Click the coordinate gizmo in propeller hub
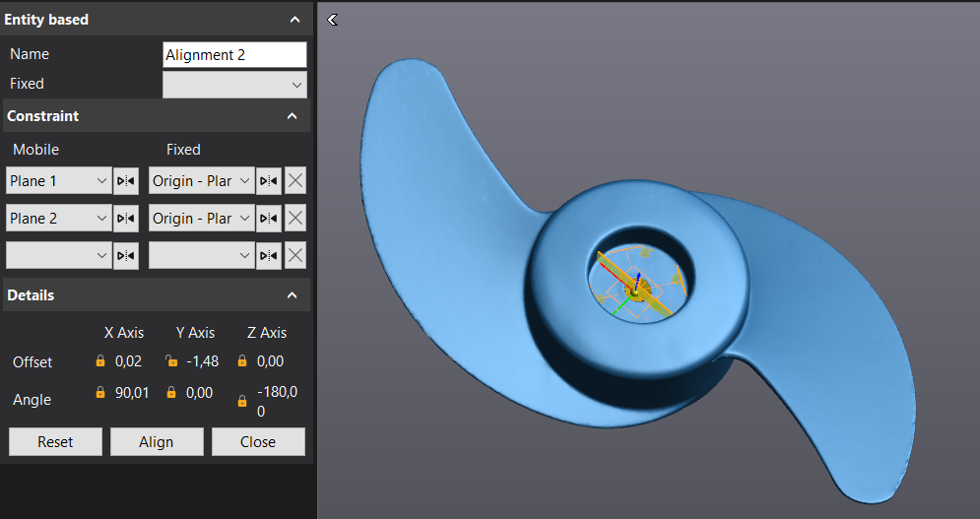This screenshot has width=980, height=519. [x=637, y=289]
